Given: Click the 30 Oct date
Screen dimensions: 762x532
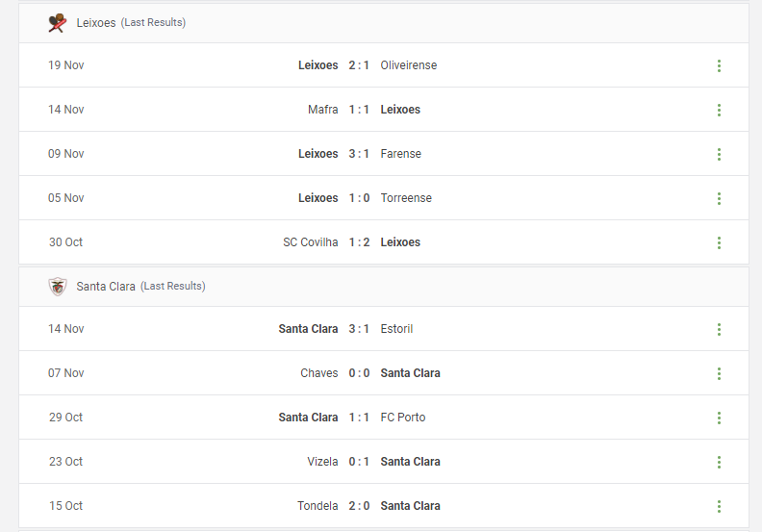Looking at the screenshot, I should [x=66, y=242].
